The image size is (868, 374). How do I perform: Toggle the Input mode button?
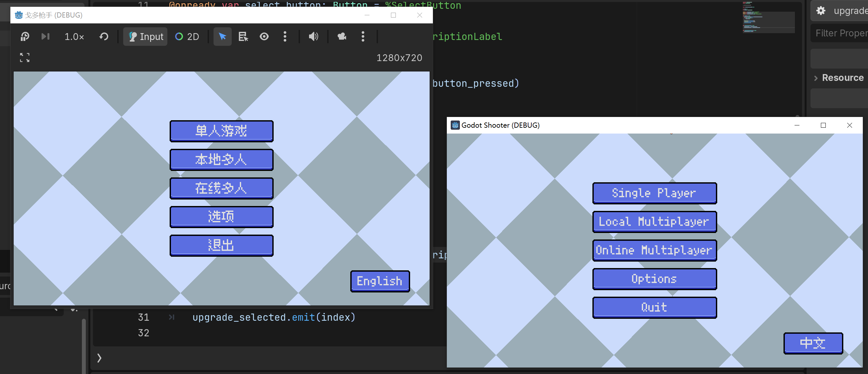coord(145,36)
